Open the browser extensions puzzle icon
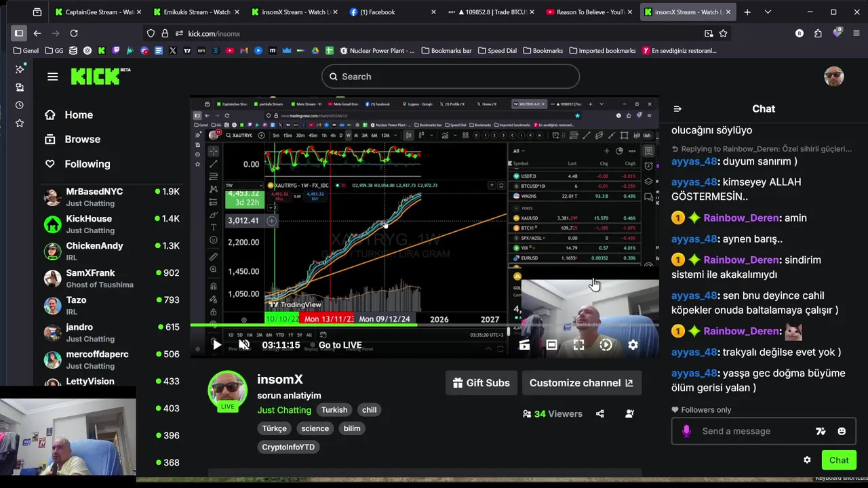This screenshot has height=488, width=868. click(x=818, y=33)
